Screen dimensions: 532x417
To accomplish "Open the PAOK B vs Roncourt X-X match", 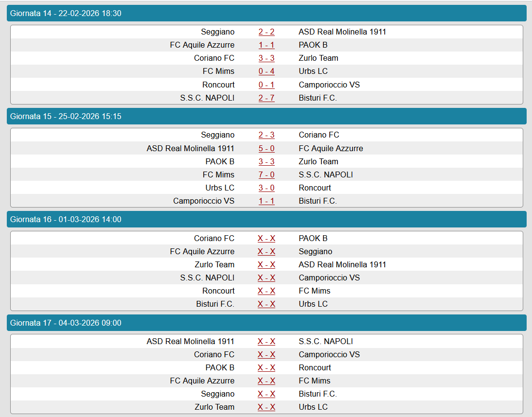I will [x=266, y=368].
